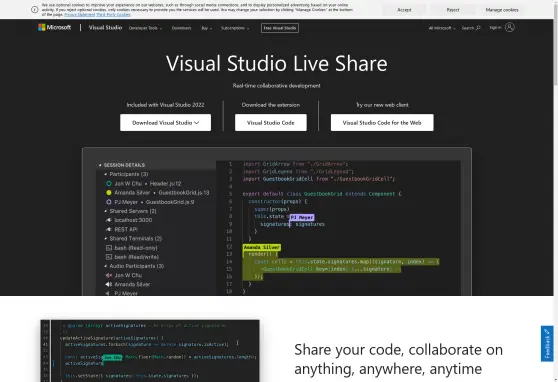This screenshot has width=558, height=382.
Task: Click PJ Meyer participant circle icon
Action: point(109,202)
